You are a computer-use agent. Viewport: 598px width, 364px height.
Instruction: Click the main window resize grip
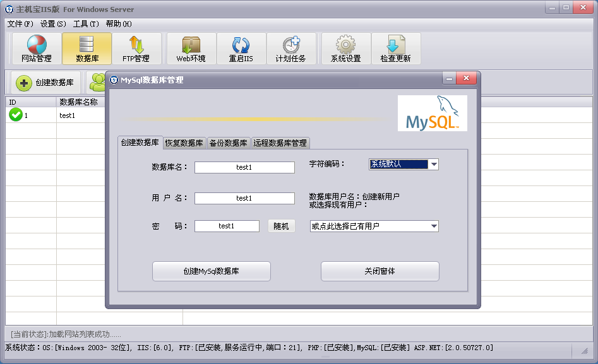pyautogui.click(x=584, y=351)
